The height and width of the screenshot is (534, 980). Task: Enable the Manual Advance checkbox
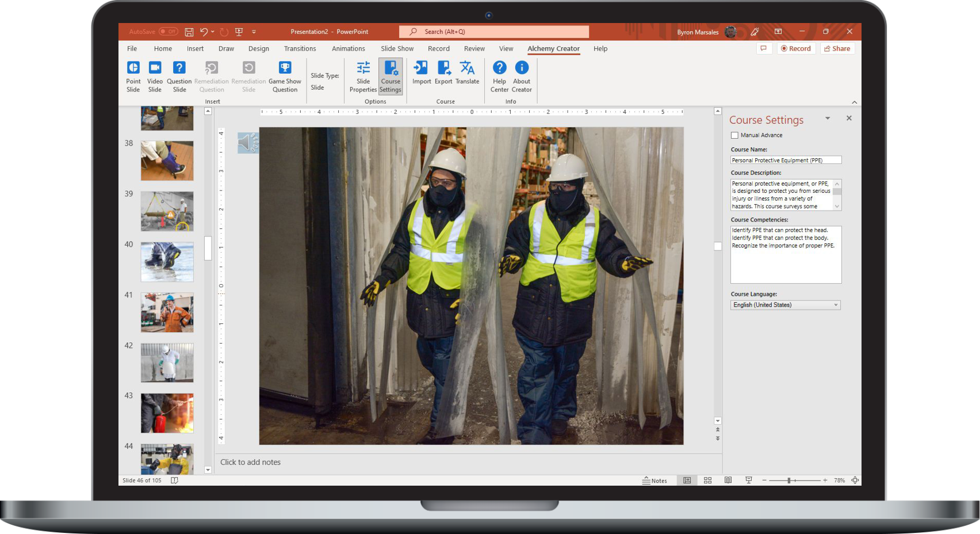(x=734, y=135)
